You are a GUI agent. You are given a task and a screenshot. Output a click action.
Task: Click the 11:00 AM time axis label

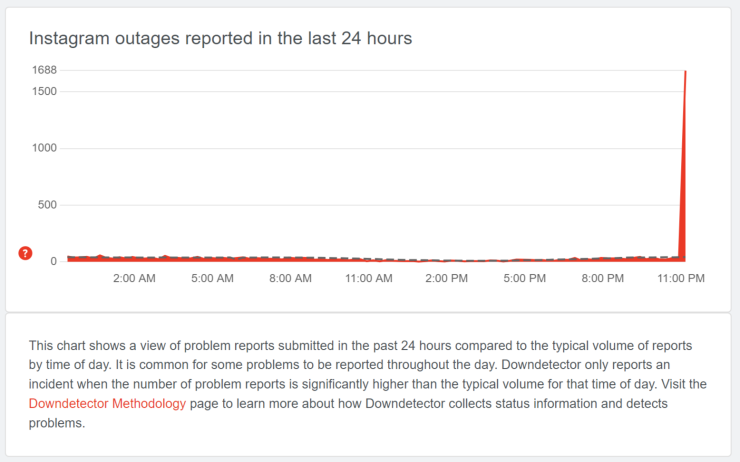(369, 278)
